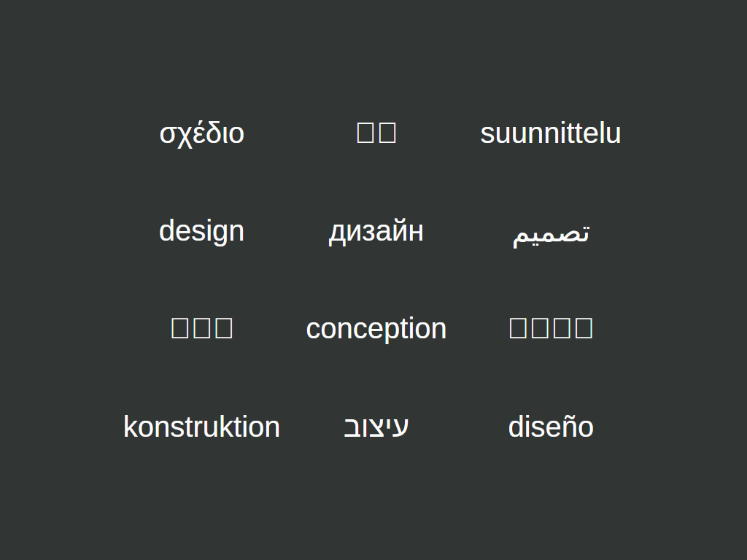The height and width of the screenshot is (560, 747).
Task: Pick the Arabic-script word
Action: coord(551,233)
